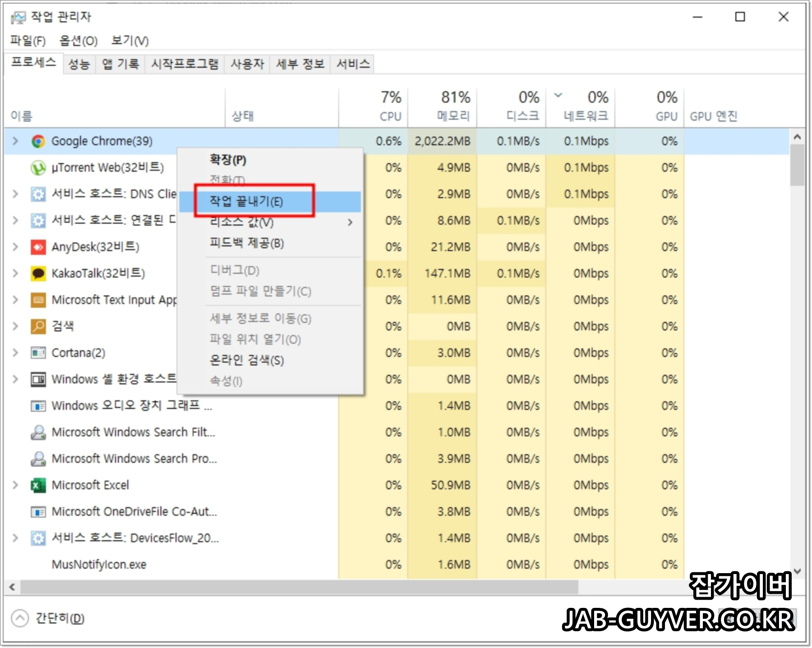The width and height of the screenshot is (812, 648).
Task: Expand the 서비스 호스트: DNS Client row
Action: [x=15, y=194]
